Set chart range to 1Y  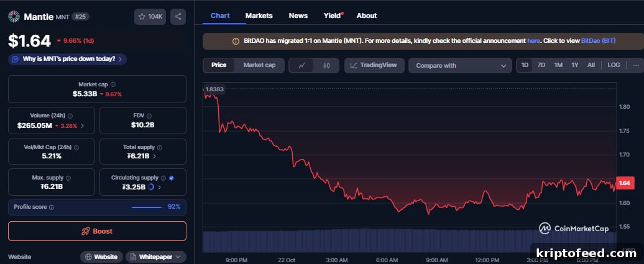(575, 65)
